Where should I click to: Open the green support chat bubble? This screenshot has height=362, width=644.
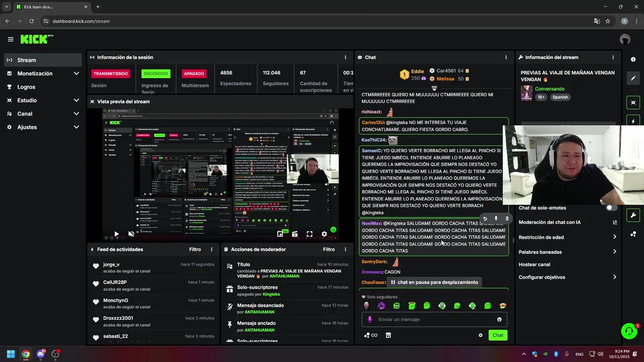coord(629,331)
